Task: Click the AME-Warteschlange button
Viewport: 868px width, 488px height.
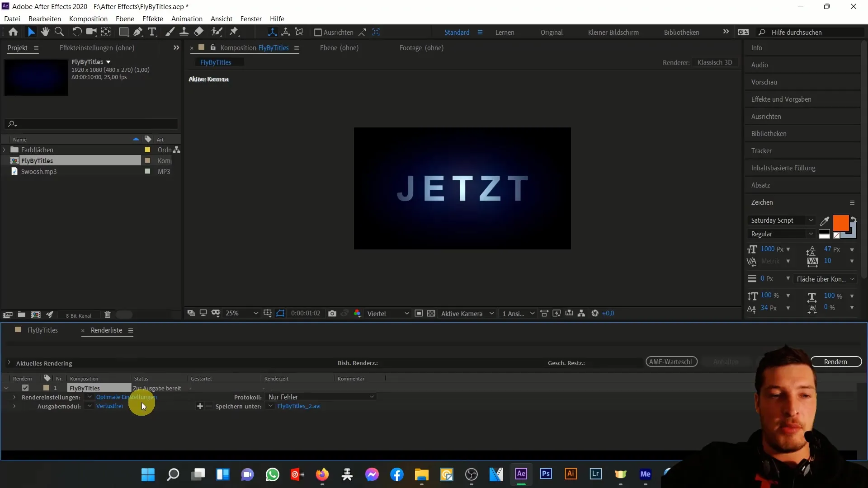Action: tap(671, 362)
